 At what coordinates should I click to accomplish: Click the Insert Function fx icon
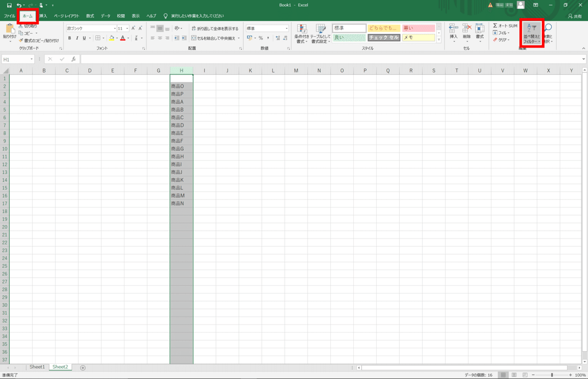(73, 59)
